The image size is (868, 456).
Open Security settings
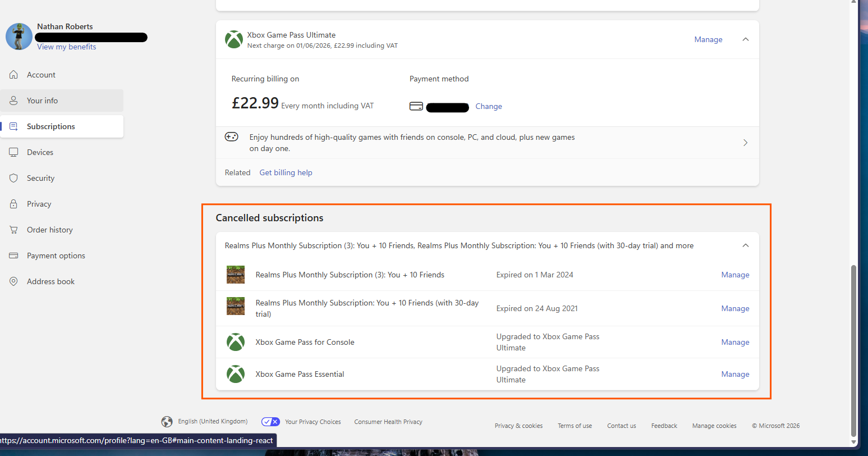pos(62,178)
